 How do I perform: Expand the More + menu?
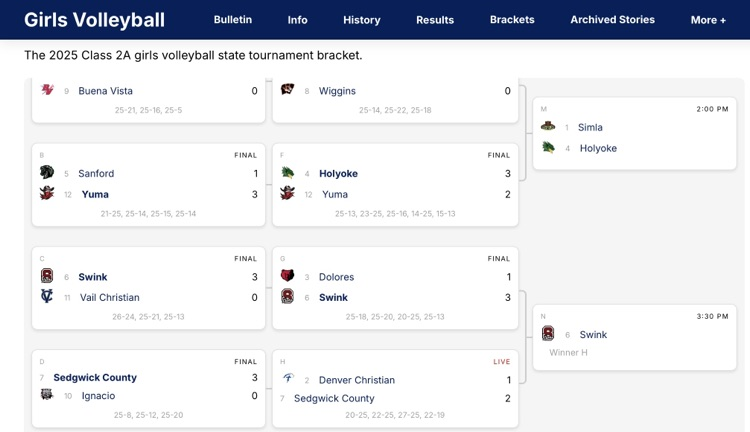708,20
